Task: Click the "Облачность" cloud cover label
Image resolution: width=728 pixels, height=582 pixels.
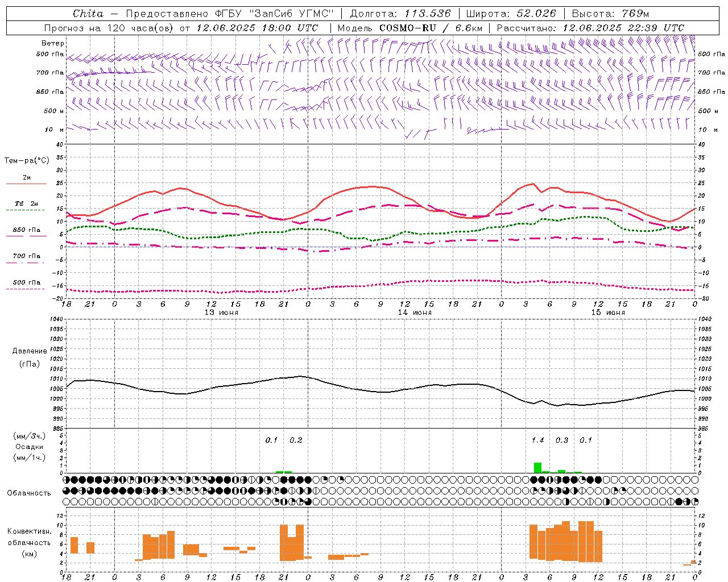Action: tap(29, 493)
